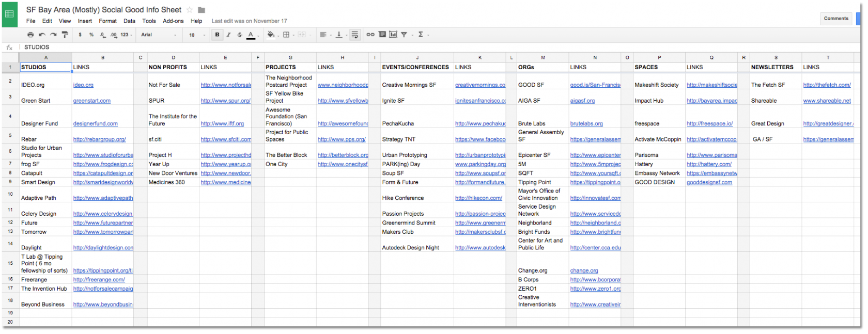Open the text color picker
This screenshot has width=868, height=334.
(x=251, y=35)
